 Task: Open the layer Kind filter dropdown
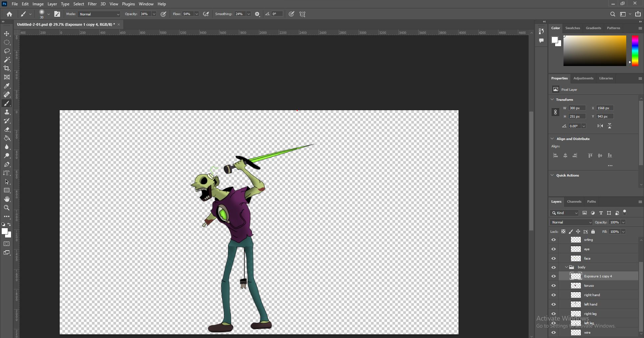565,213
